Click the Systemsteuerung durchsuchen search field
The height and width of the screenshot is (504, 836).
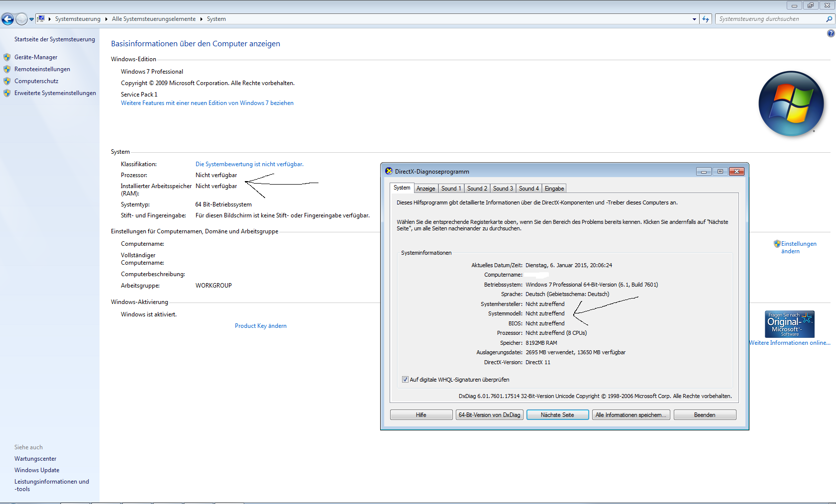tap(770, 19)
